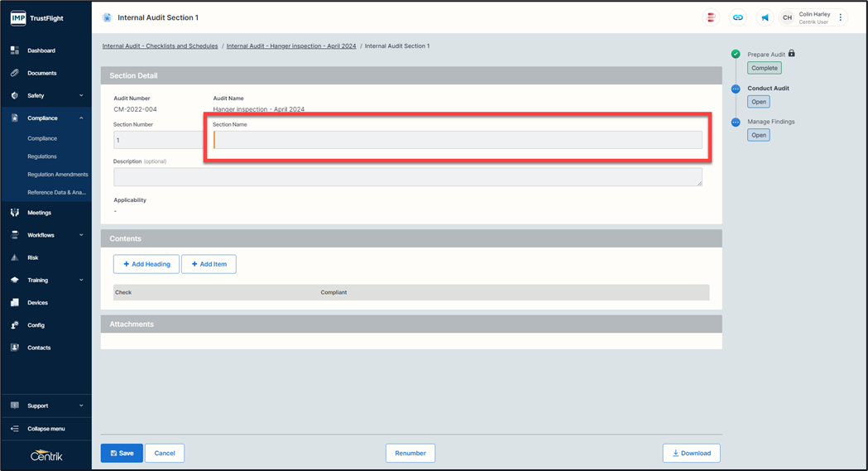This screenshot has height=471, width=868.
Task: Click the Training graduation cap icon
Action: coord(15,280)
